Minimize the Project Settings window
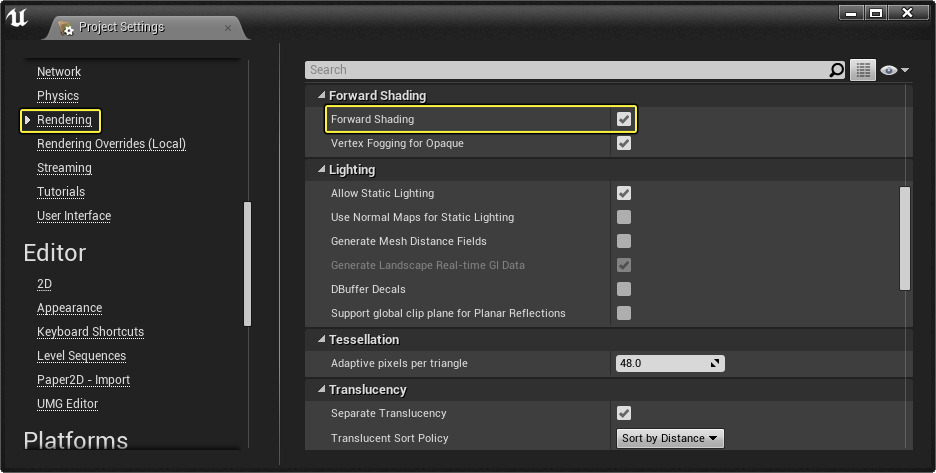 [851, 13]
